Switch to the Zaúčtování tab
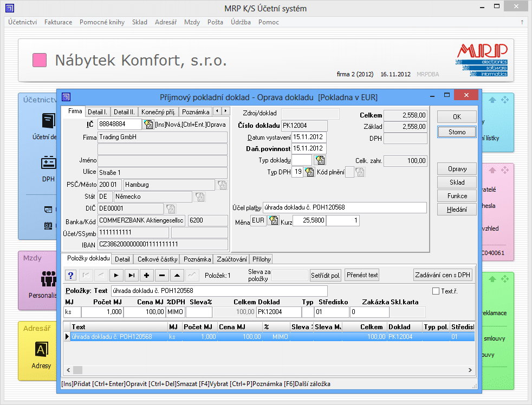The width and height of the screenshot is (532, 405). coord(232,259)
